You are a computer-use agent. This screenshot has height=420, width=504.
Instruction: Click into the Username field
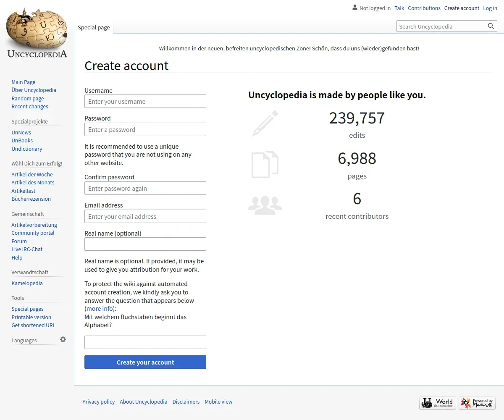point(145,101)
